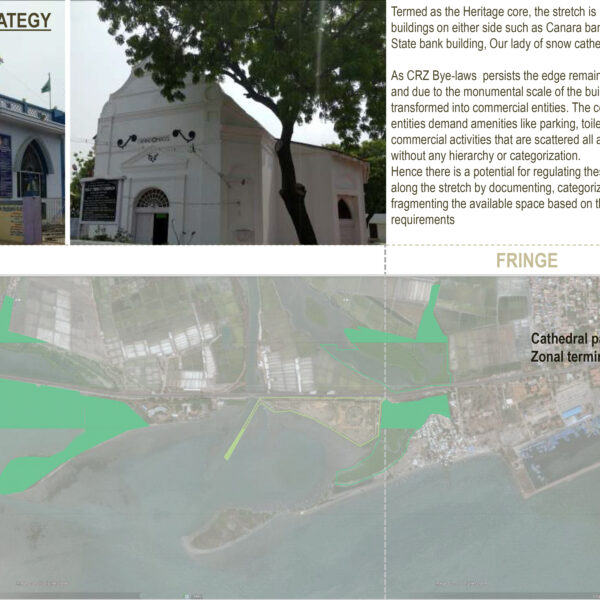Click the partial STRATEGY heading
600x600 pixels.
pos(25,20)
